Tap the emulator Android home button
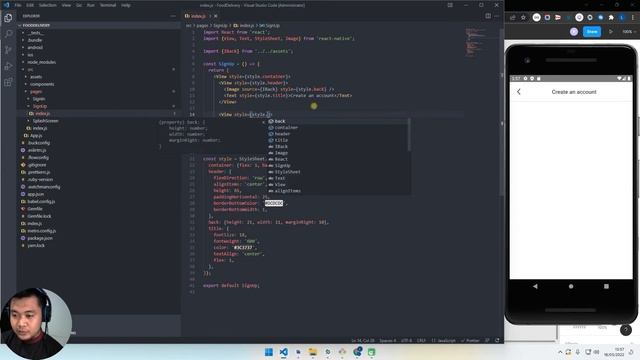Image resolution: width=640 pixels, height=360 pixels. pos(571,286)
